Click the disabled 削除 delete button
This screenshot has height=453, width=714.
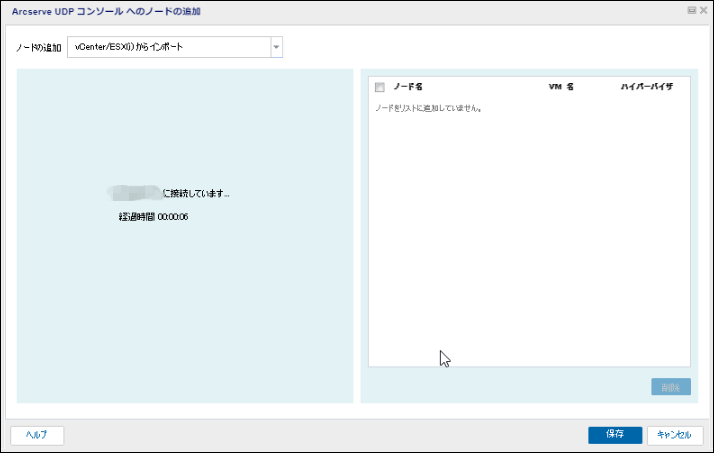tap(670, 387)
